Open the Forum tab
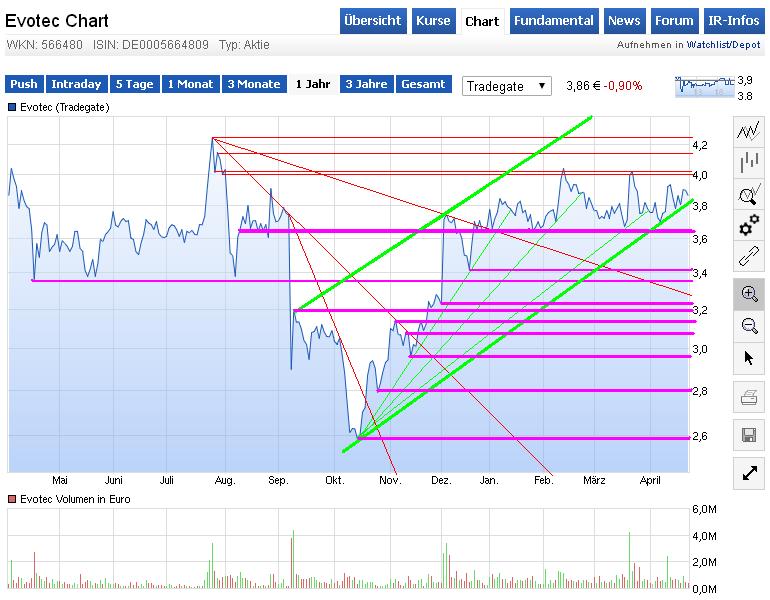 pos(674,21)
